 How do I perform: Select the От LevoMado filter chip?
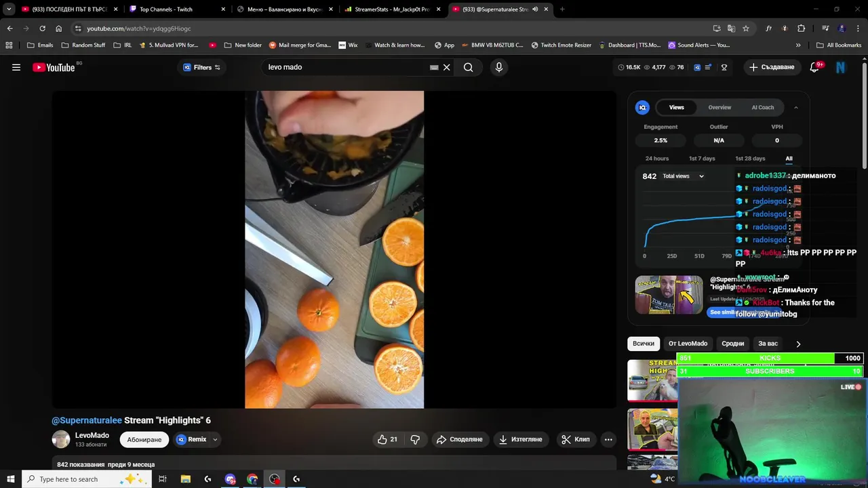click(688, 344)
